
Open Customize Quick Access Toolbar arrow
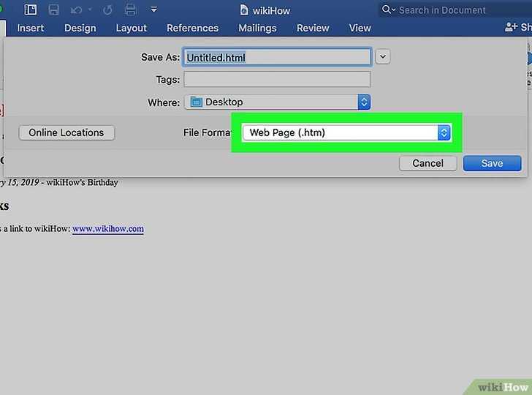153,10
